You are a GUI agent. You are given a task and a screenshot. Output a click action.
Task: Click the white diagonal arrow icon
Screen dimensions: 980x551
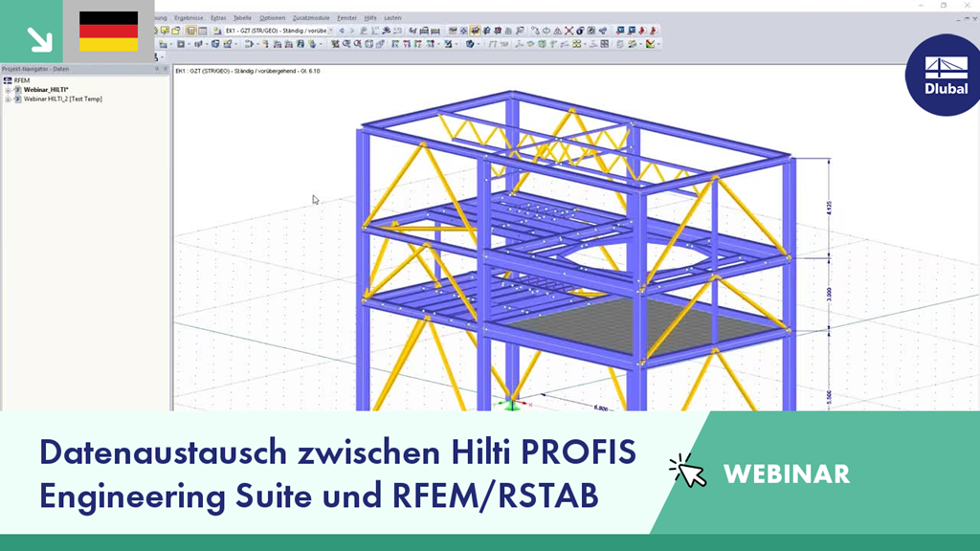39,38
